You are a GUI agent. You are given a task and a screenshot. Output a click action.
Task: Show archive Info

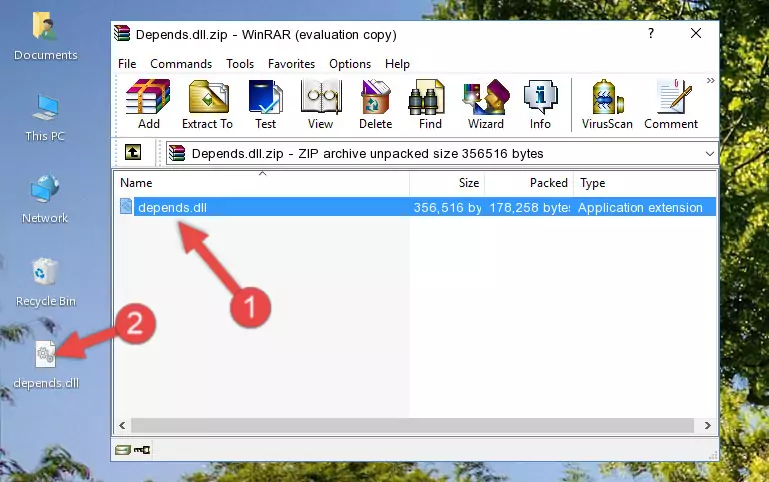point(540,104)
